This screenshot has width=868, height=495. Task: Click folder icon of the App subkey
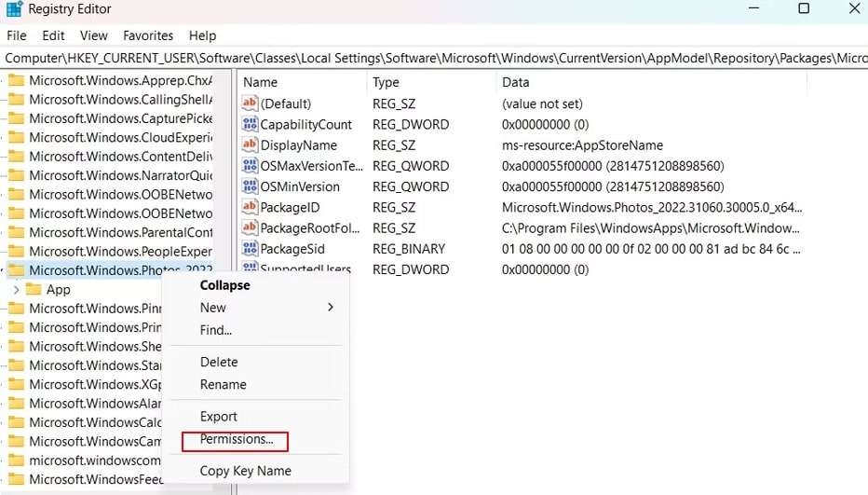(34, 289)
